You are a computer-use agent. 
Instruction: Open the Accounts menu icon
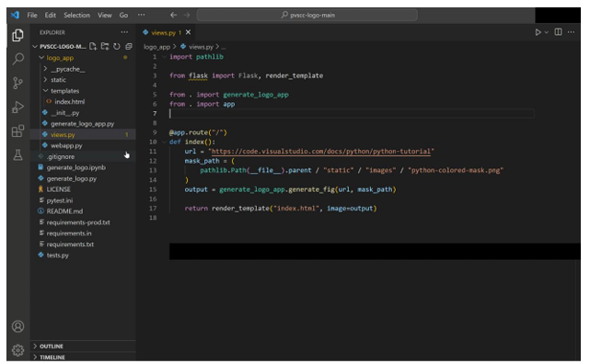[x=17, y=326]
